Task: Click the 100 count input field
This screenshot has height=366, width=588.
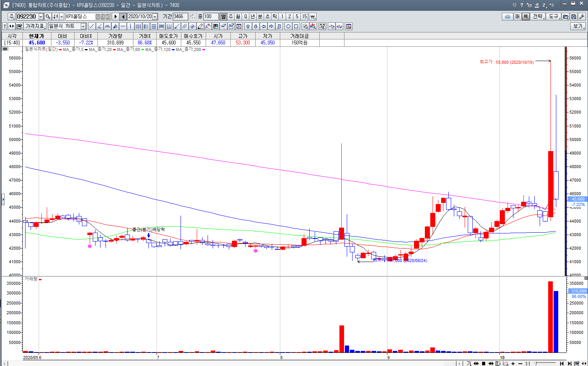Action: pos(211,17)
